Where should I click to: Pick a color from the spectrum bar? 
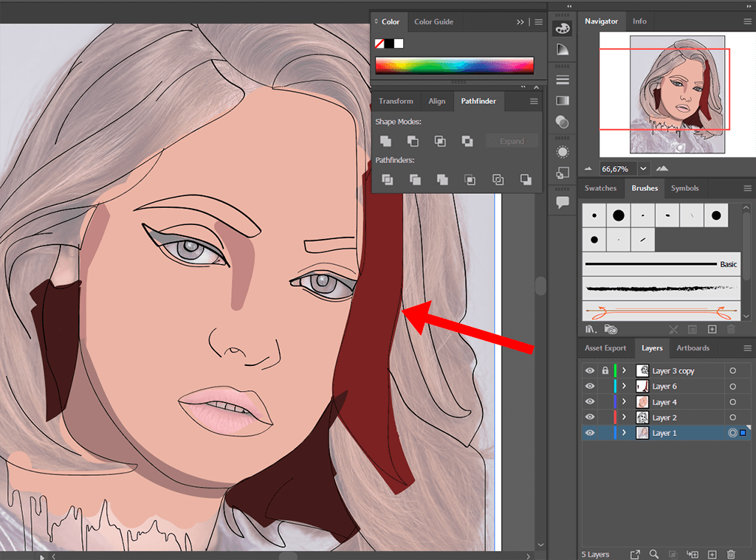454,66
